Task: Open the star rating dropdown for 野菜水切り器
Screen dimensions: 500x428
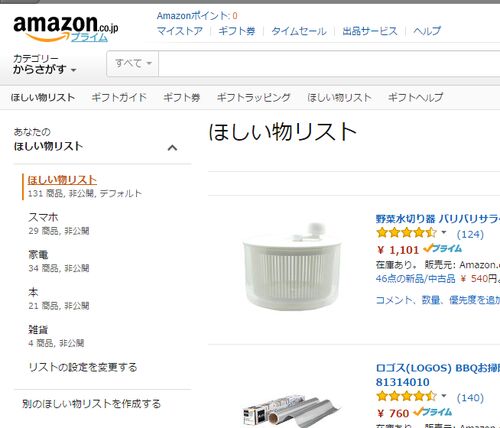Action: 444,232
